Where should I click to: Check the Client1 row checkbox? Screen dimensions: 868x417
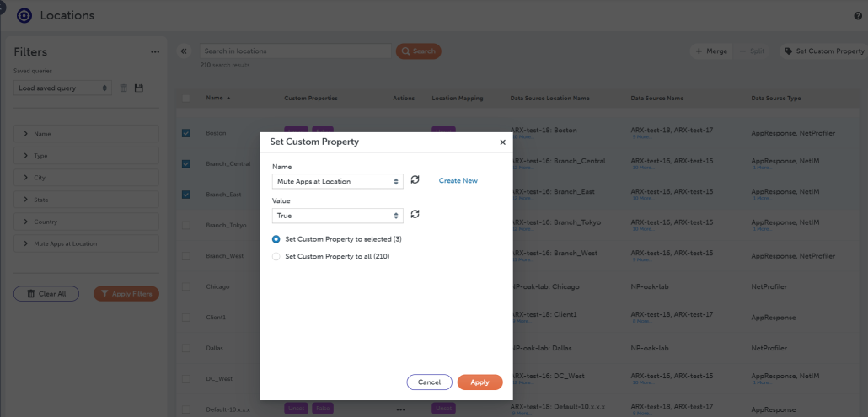tap(186, 318)
